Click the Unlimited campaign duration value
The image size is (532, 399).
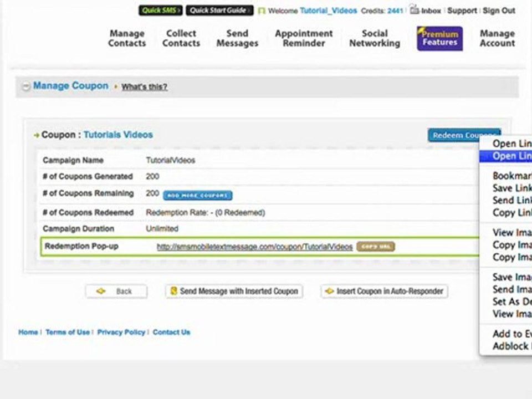click(162, 229)
